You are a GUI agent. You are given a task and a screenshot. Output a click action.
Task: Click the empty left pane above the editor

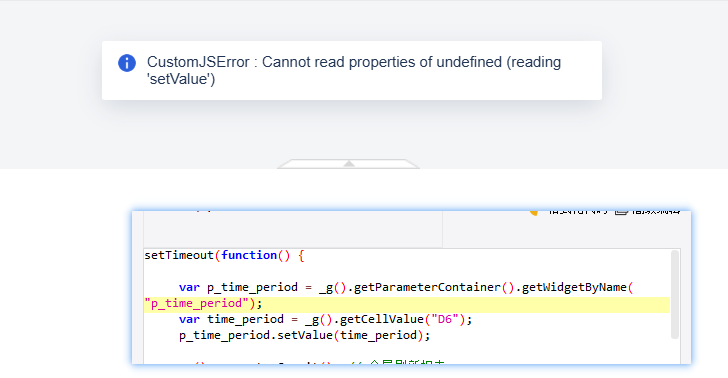pyautogui.click(x=293, y=229)
